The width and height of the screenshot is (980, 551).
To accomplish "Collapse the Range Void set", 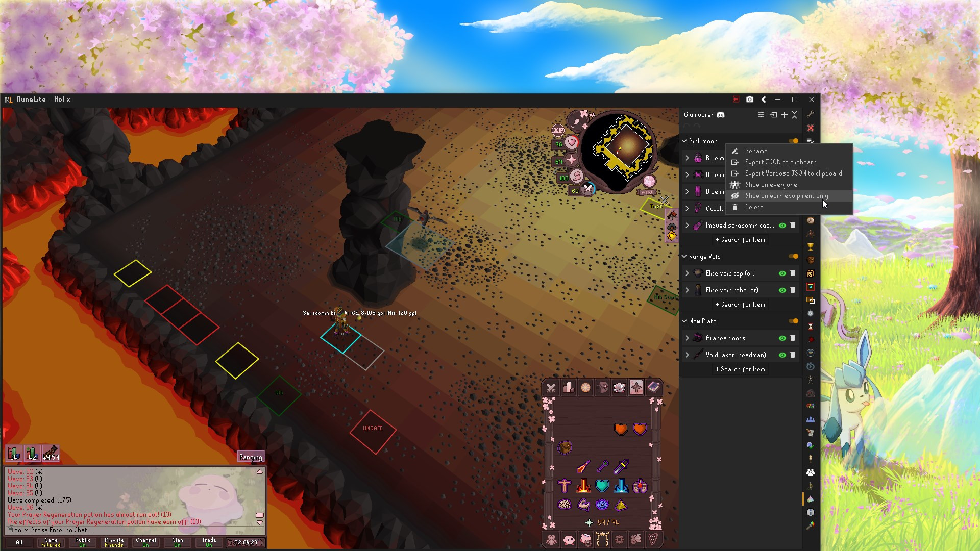I will pos(684,257).
